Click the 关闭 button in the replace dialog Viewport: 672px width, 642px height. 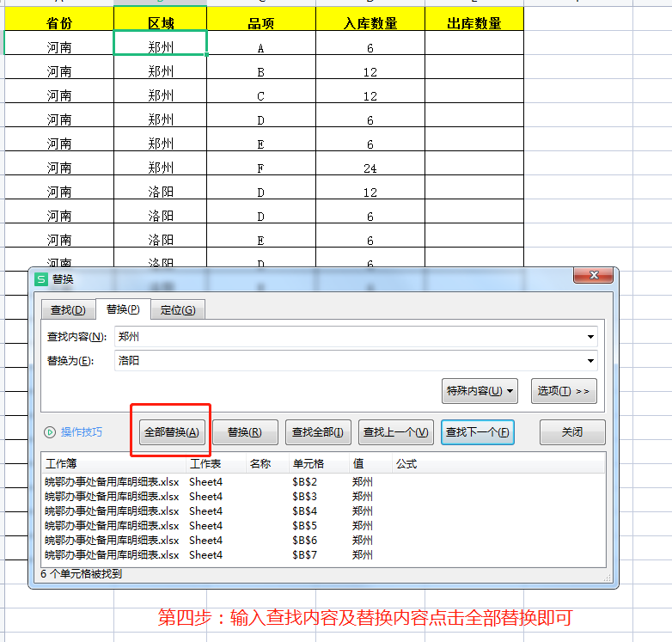(572, 432)
